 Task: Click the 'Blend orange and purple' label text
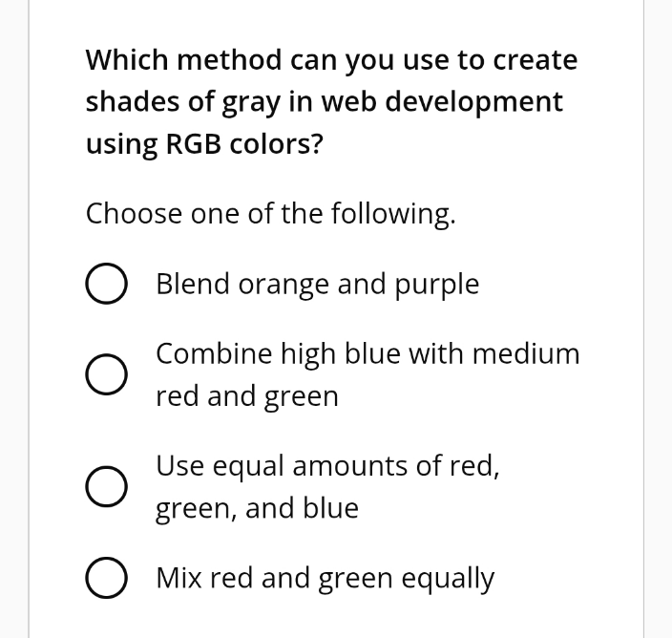click(317, 285)
